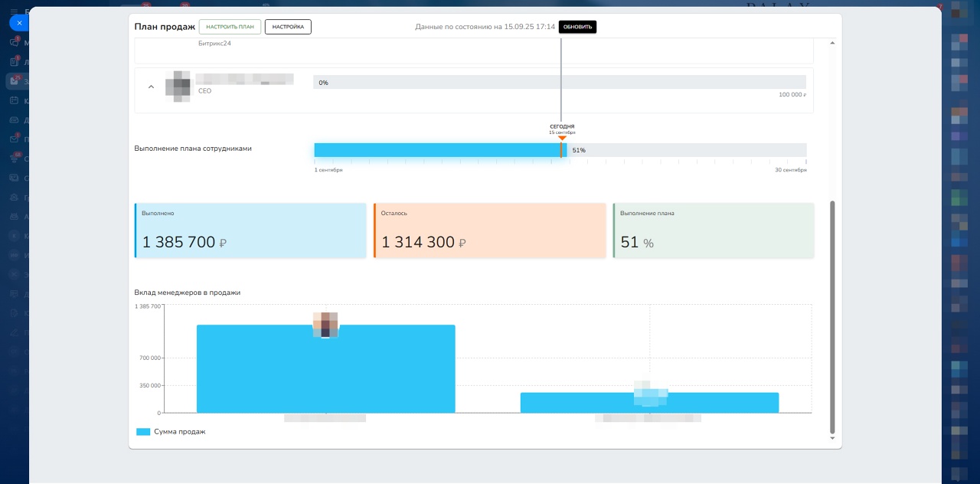Collapse the CEO employee row chevron

click(151, 87)
